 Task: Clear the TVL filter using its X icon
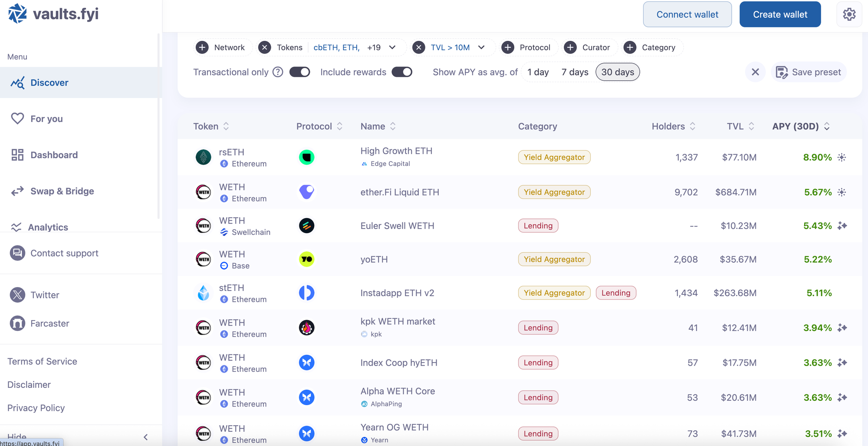pos(419,47)
